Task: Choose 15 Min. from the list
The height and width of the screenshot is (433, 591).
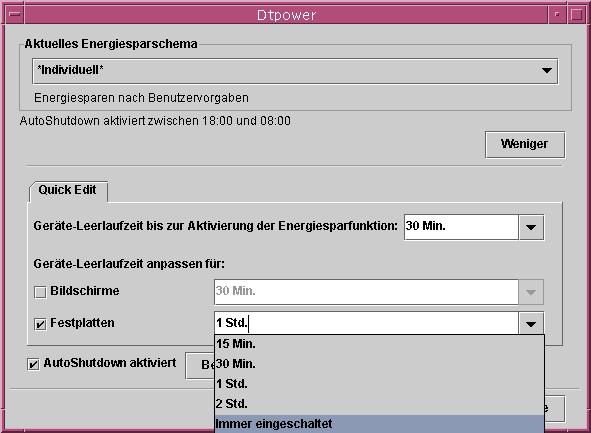Action: [x=379, y=344]
